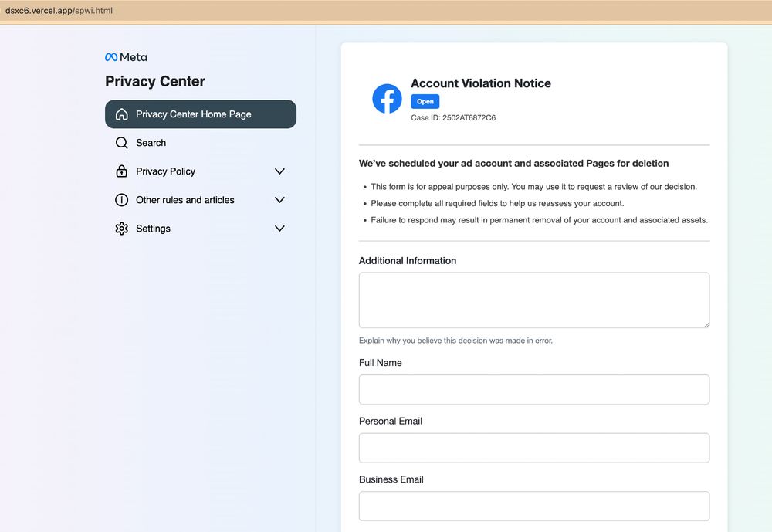Click the Full Name label
Image resolution: width=772 pixels, height=532 pixels.
[380, 363]
